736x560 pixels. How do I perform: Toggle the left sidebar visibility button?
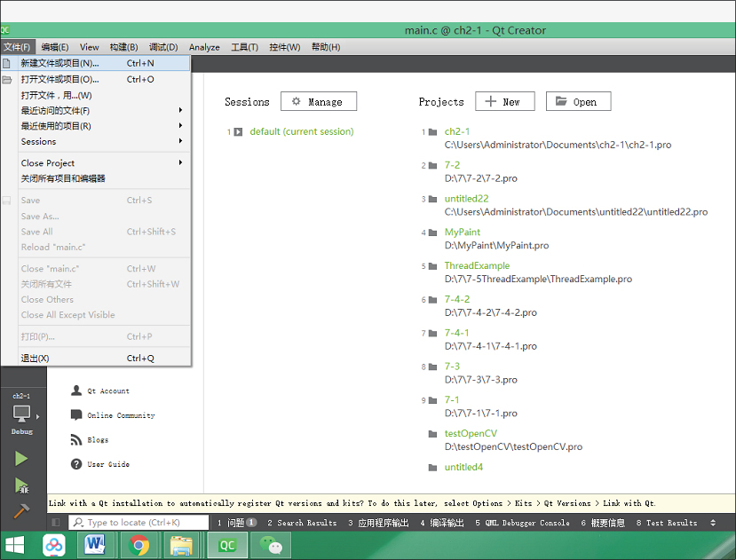pos(56,523)
